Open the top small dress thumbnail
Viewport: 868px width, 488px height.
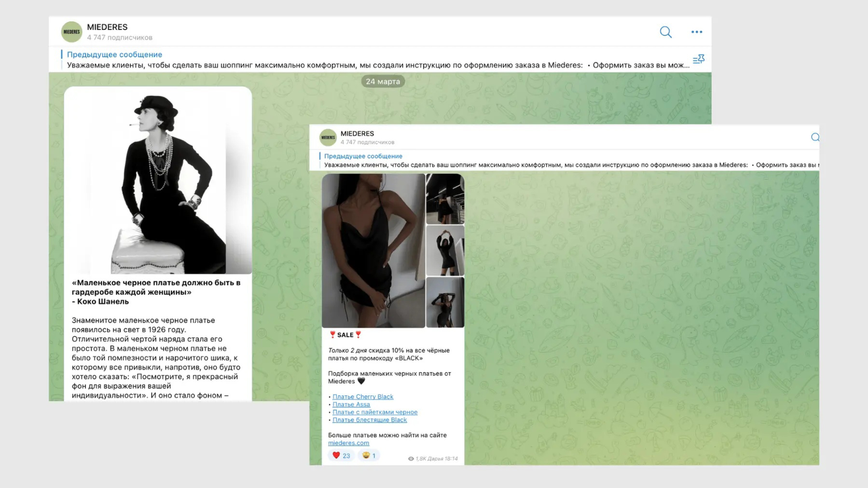click(x=445, y=199)
